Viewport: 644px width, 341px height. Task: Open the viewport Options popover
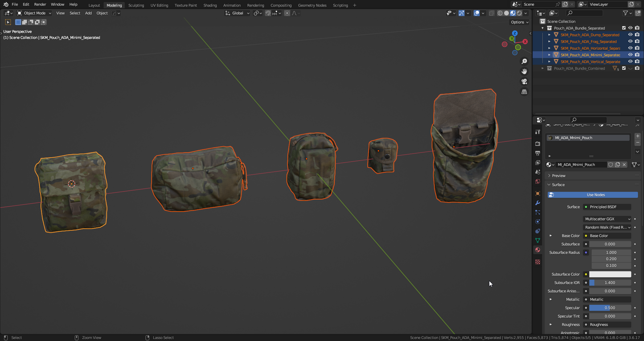[519, 22]
